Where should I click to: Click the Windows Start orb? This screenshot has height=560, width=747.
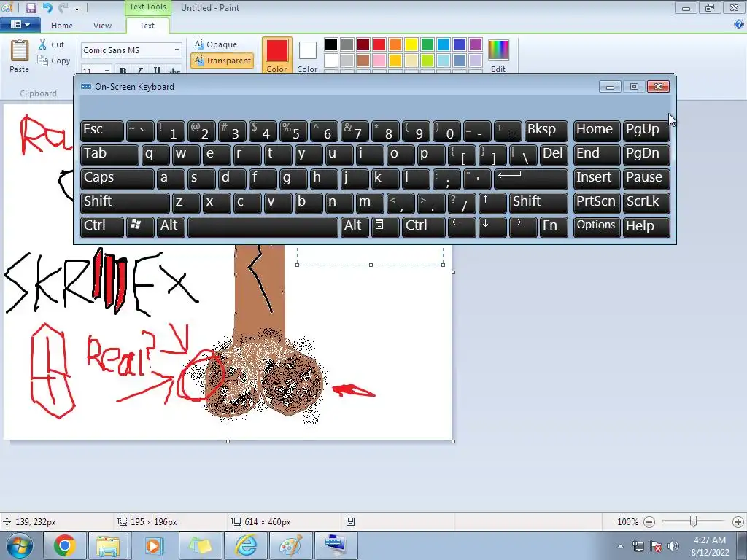click(19, 545)
